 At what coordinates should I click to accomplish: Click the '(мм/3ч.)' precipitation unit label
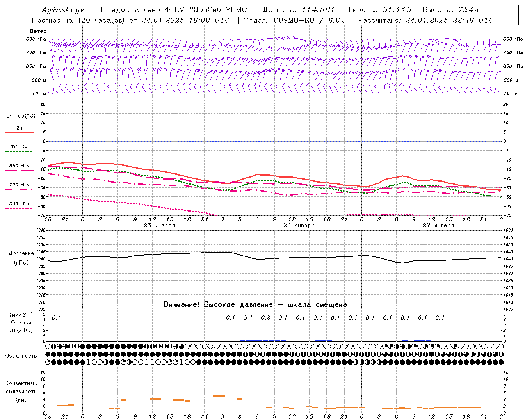(21, 315)
